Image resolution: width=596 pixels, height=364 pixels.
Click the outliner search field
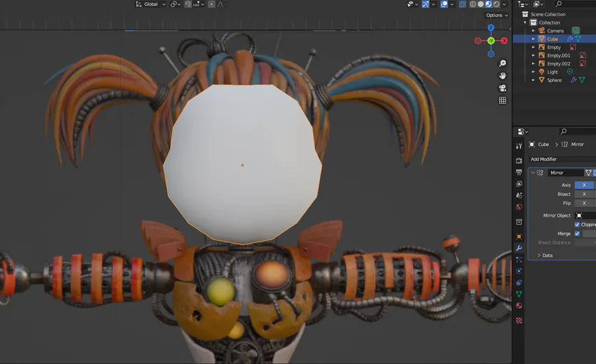pos(574,4)
